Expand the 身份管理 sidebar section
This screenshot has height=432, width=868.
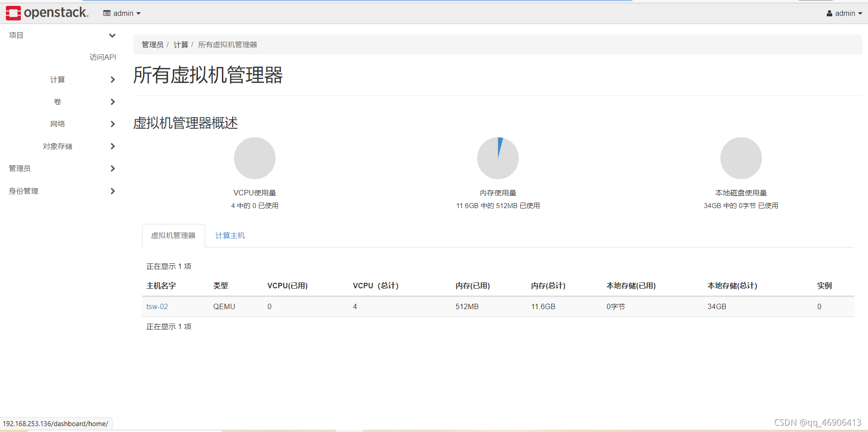coord(112,191)
